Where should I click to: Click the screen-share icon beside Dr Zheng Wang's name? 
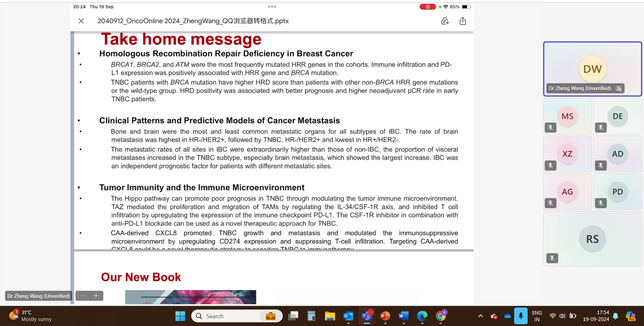tap(619, 88)
